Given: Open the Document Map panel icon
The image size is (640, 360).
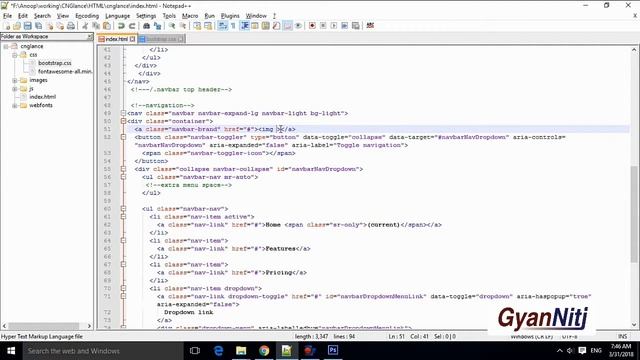Looking at the screenshot, I should tap(265, 26).
